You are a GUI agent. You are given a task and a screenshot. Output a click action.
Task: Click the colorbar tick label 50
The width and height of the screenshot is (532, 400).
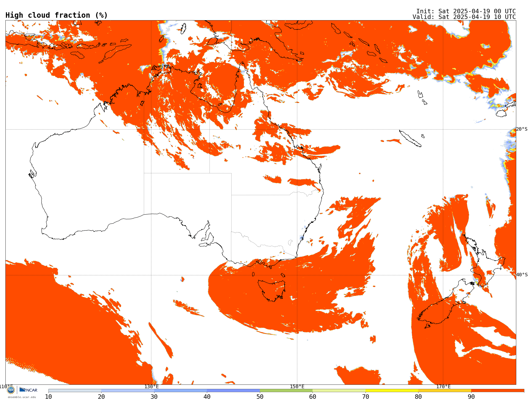point(260,397)
